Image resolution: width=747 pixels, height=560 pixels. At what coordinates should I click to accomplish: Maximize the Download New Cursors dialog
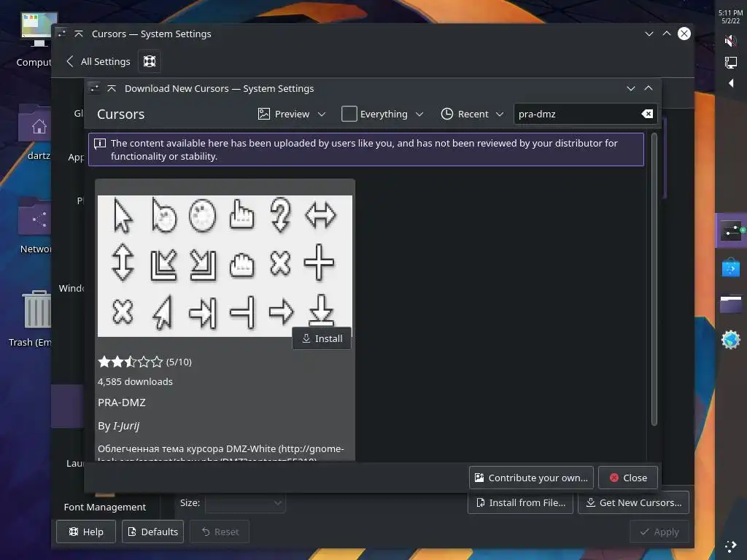(649, 88)
